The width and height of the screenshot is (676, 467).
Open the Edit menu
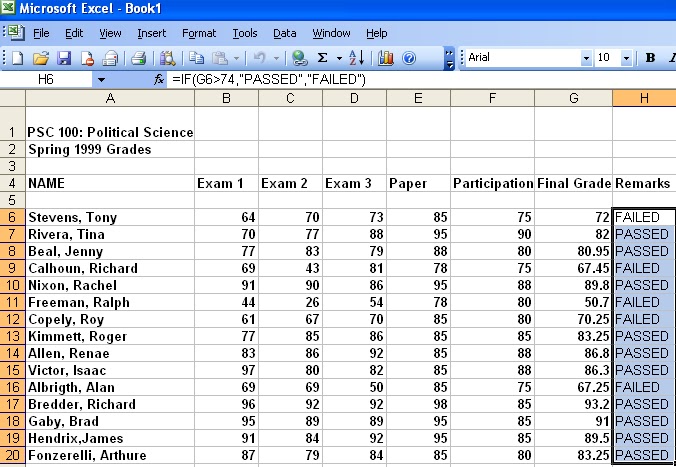74,33
